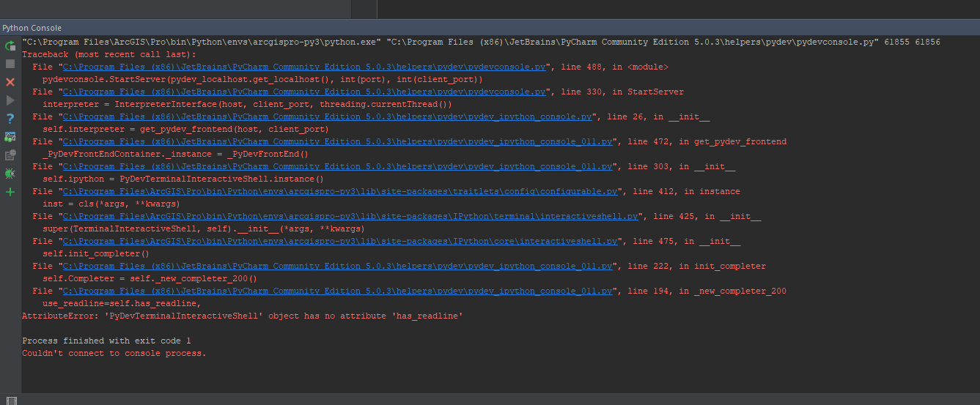The width and height of the screenshot is (980, 405).
Task: Click the gray Stop console square icon
Action: click(x=10, y=64)
